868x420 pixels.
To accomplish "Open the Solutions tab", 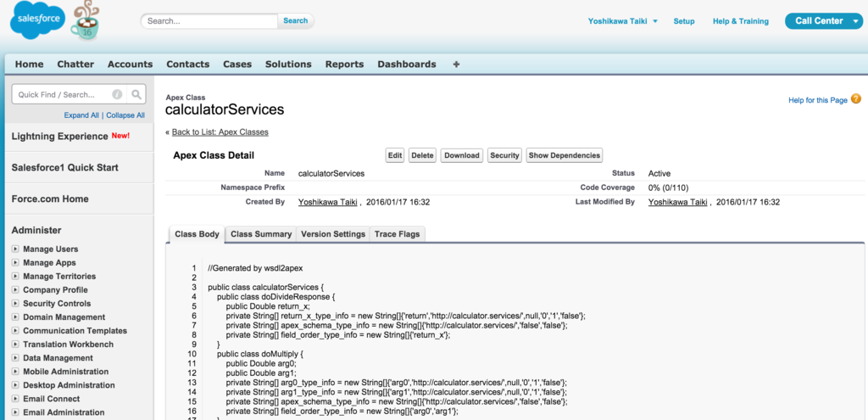I will [288, 64].
